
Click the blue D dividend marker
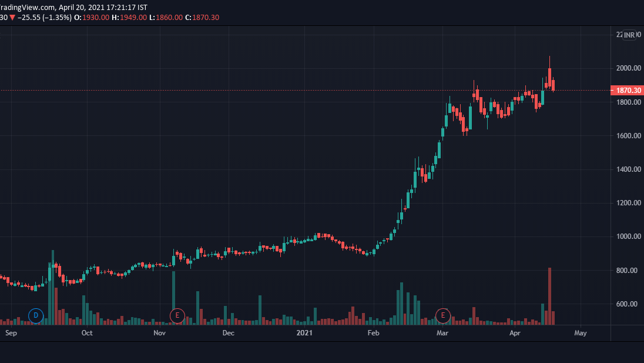point(36,316)
